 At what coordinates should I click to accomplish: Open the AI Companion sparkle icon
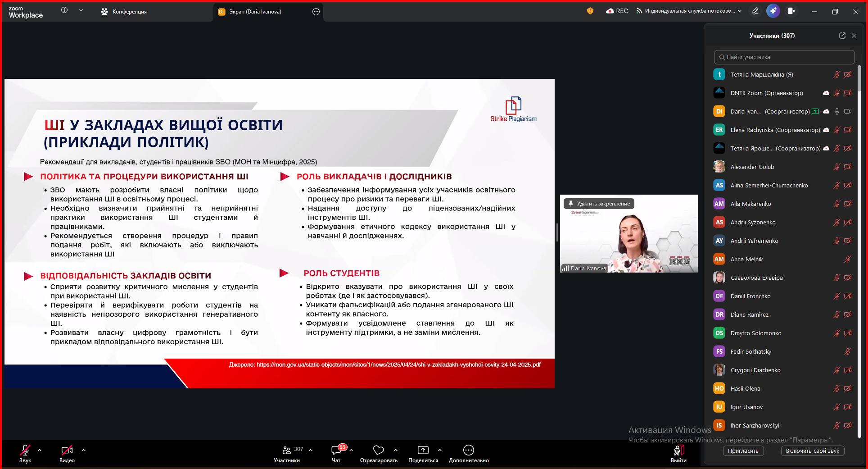coord(773,11)
